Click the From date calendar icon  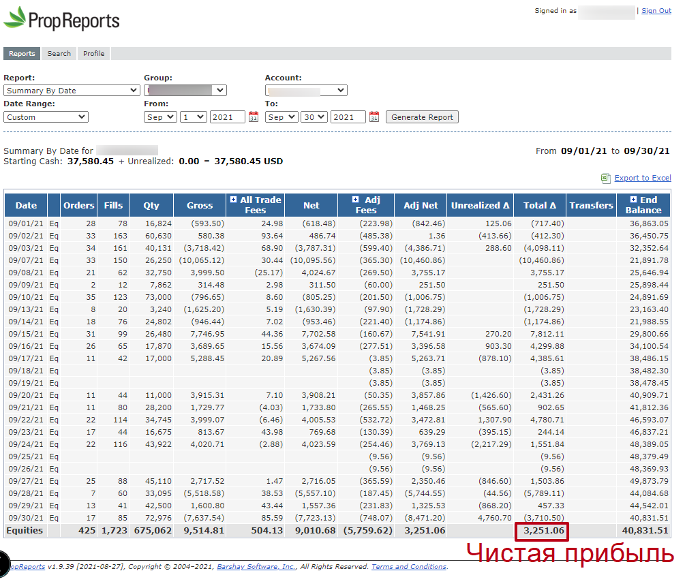[x=254, y=117]
